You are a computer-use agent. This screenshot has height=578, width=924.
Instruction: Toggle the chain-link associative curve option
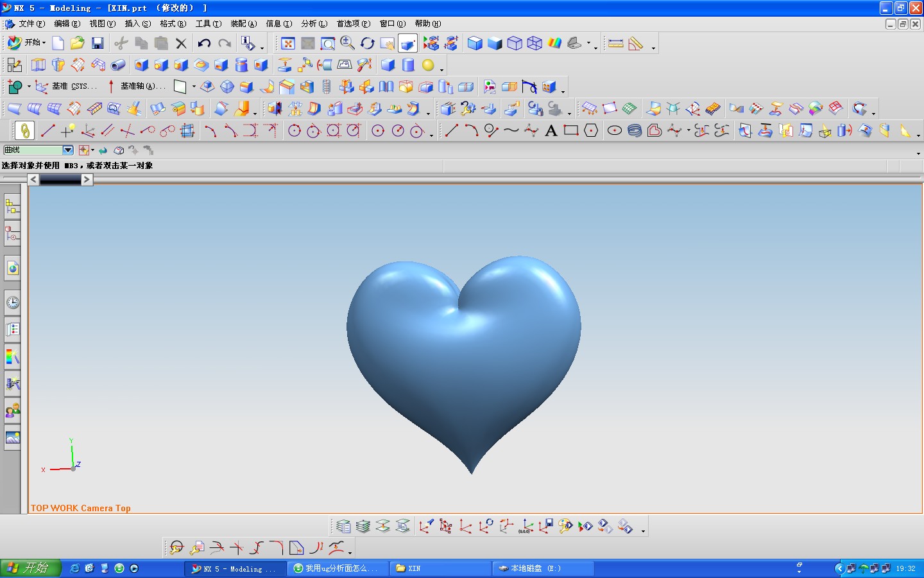[x=24, y=130]
